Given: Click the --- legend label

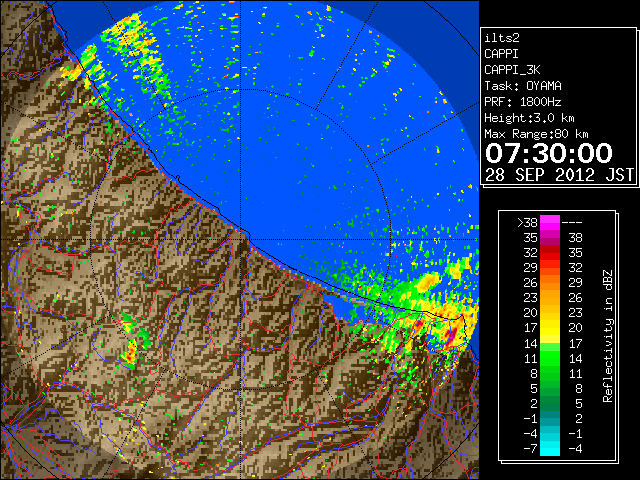Looking at the screenshot, I should (x=572, y=223).
